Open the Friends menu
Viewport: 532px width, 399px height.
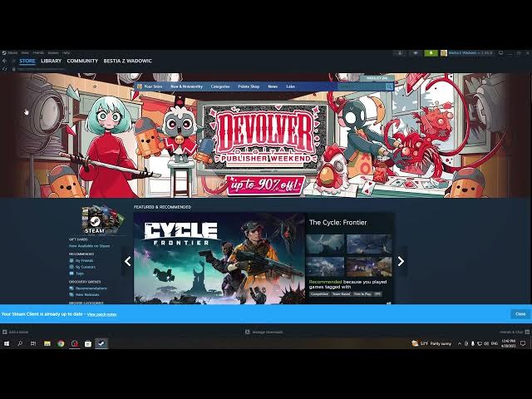38,53
